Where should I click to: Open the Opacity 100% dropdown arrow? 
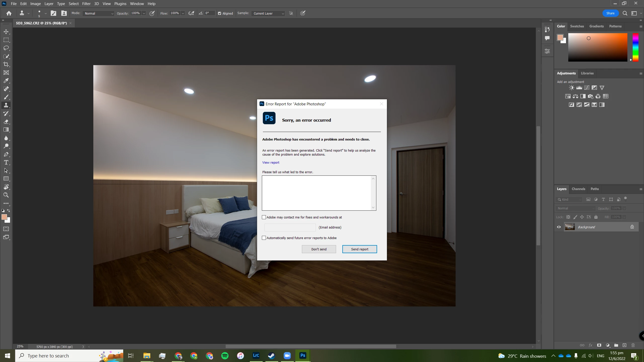(144, 13)
